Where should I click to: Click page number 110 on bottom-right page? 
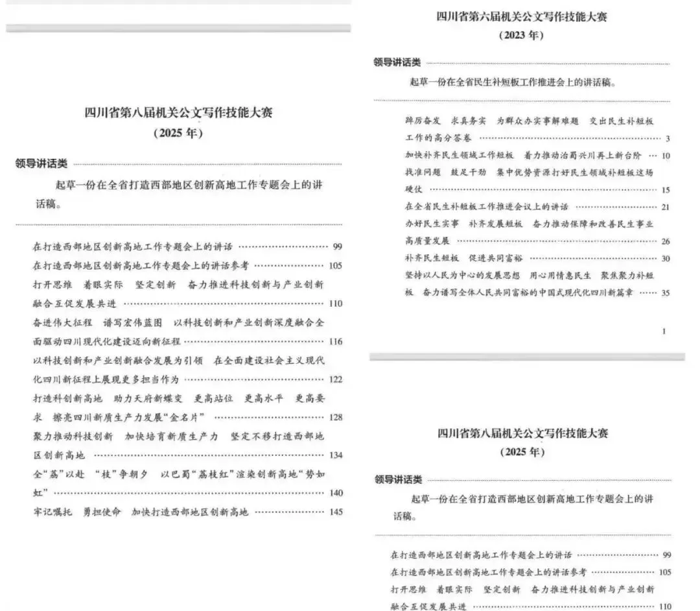pyautogui.click(x=665, y=606)
